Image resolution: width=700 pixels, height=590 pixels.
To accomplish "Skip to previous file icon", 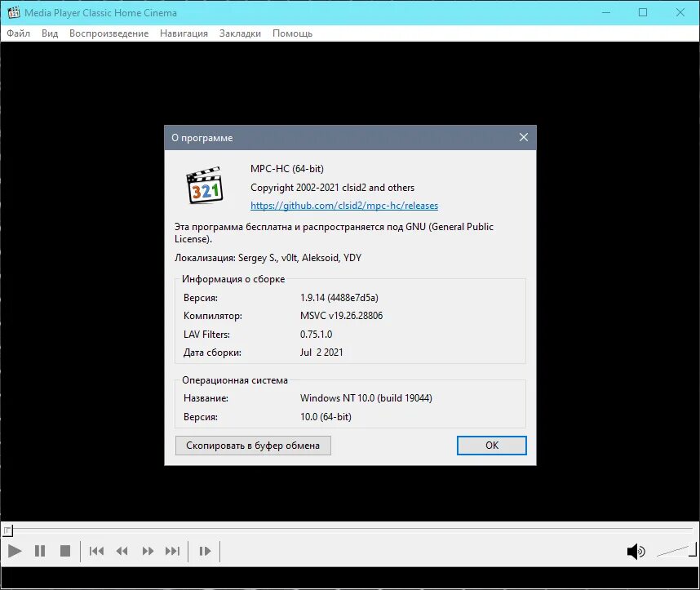I will click(96, 551).
